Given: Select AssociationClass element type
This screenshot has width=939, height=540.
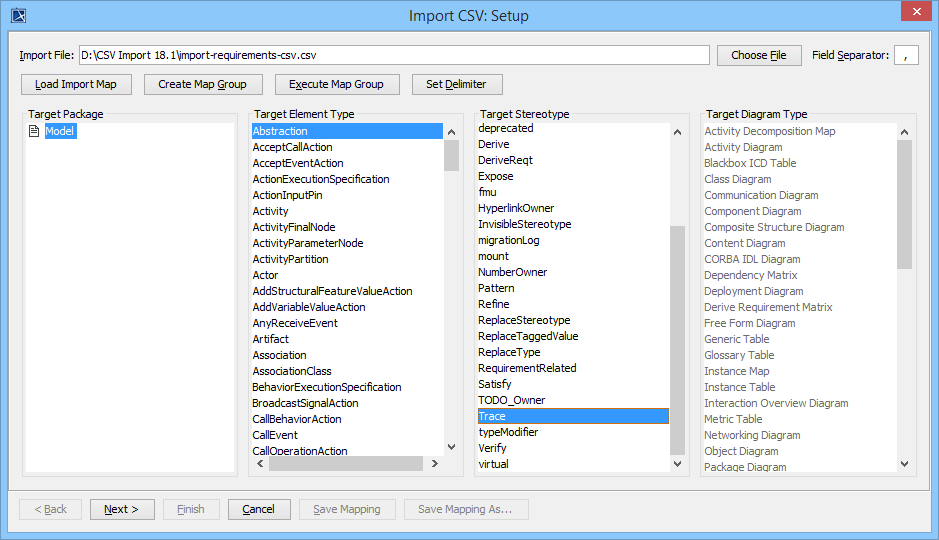Looking at the screenshot, I should 292,371.
